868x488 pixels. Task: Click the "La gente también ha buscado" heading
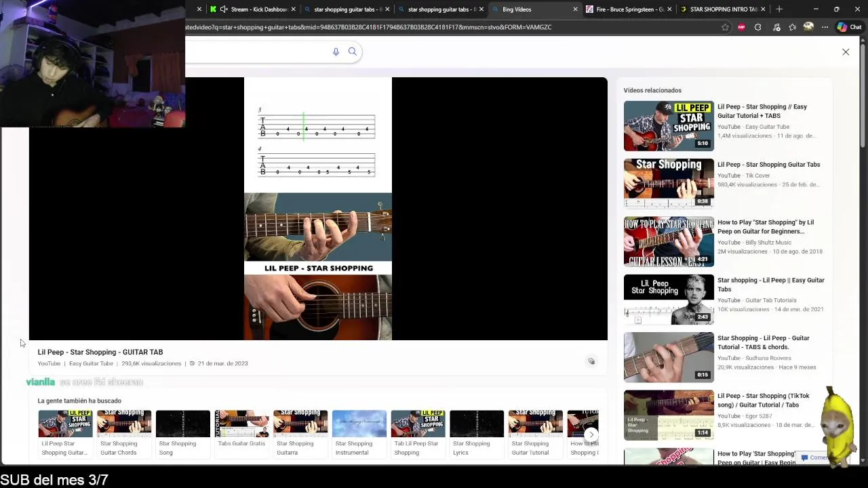79,401
